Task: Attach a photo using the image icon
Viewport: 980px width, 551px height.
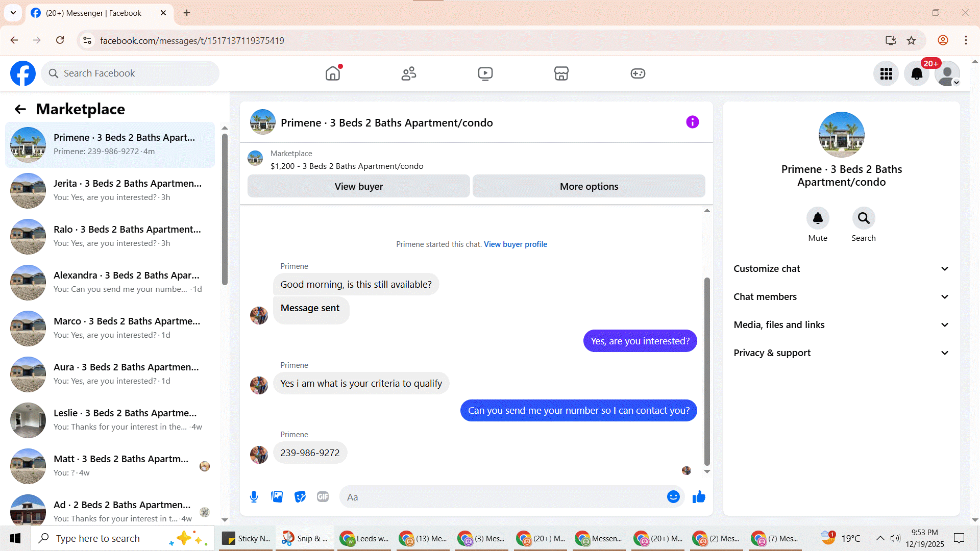Action: [x=277, y=497]
